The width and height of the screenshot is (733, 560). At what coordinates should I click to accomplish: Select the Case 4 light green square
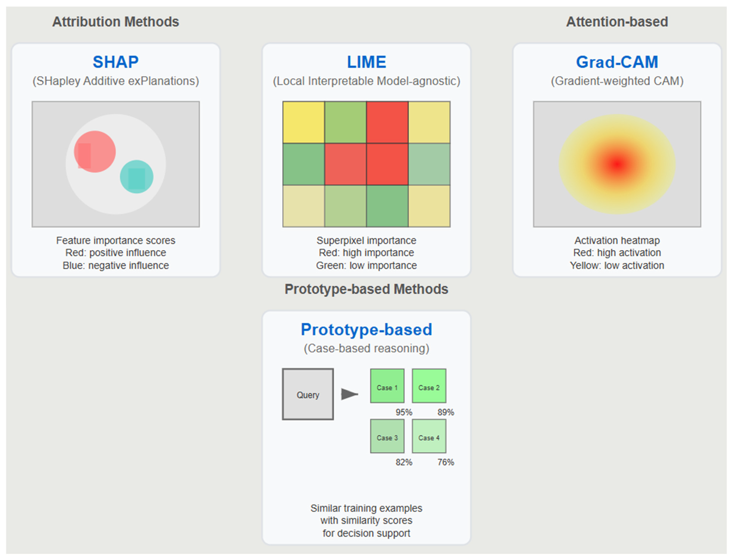[x=429, y=436]
